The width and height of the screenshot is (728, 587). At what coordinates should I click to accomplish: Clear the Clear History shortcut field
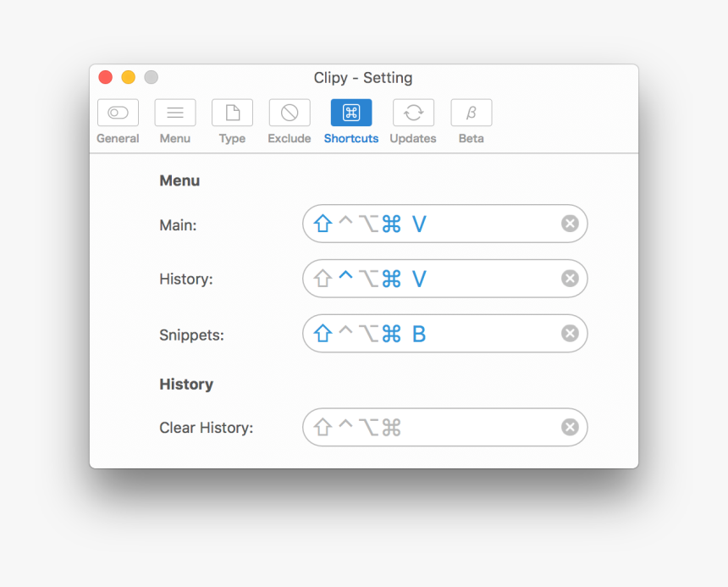point(570,427)
